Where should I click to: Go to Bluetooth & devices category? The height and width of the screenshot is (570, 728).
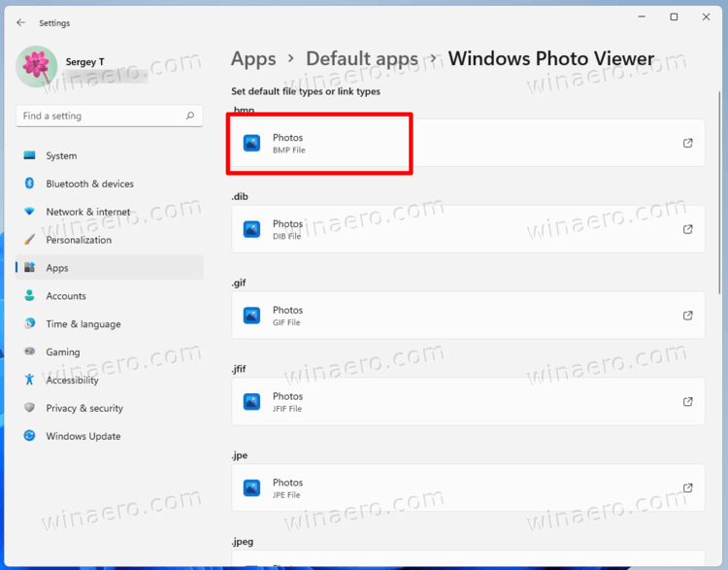(x=109, y=184)
